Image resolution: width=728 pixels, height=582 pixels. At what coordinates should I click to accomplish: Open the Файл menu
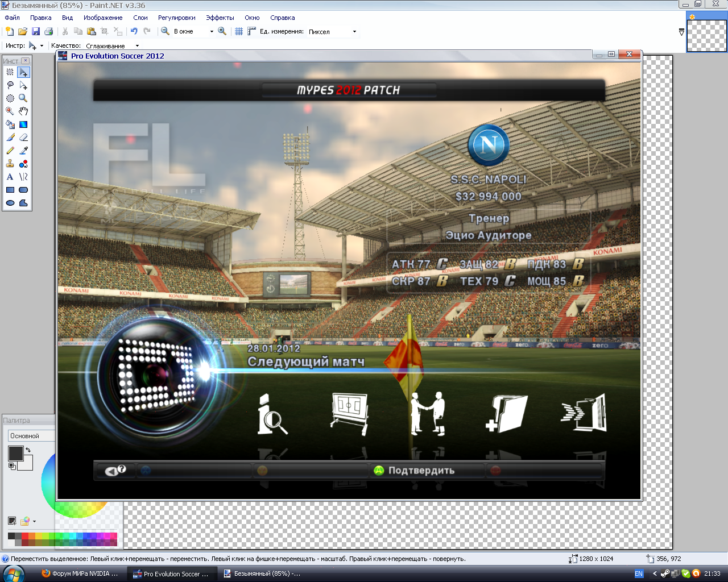(12, 18)
